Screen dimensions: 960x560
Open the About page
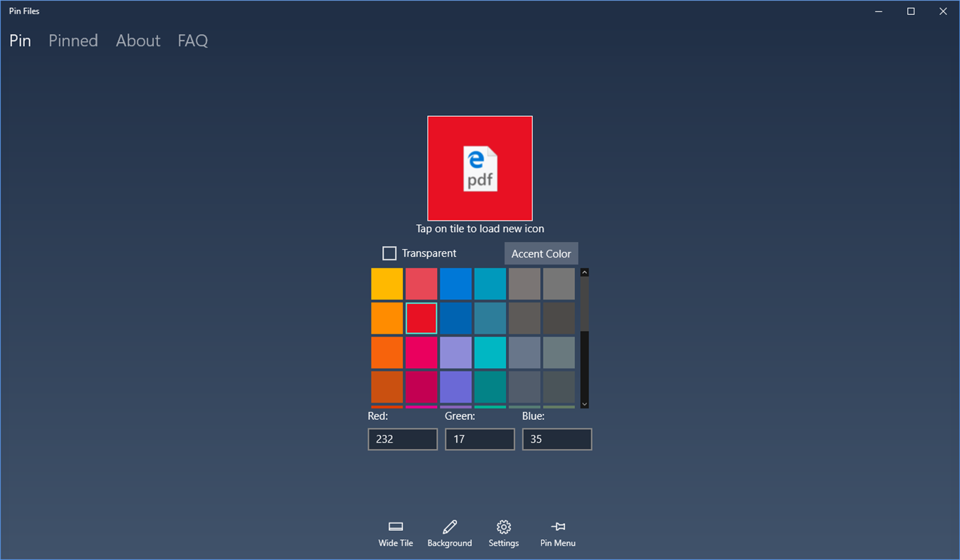click(137, 41)
